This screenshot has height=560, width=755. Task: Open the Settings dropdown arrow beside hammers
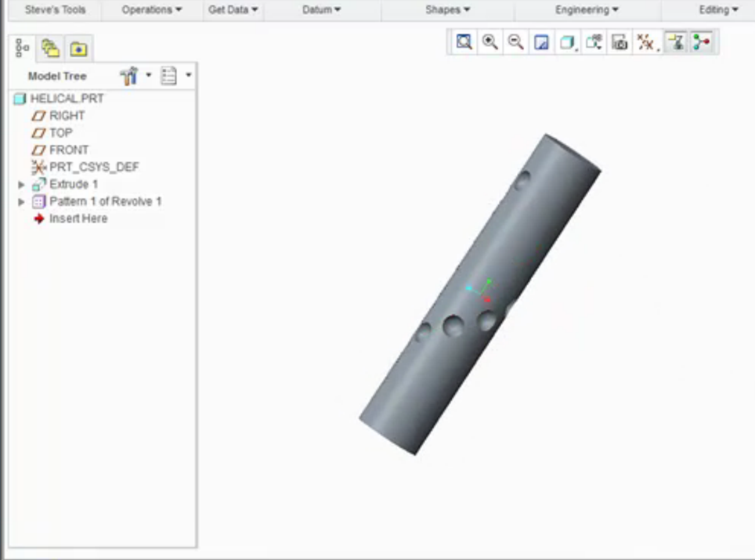pyautogui.click(x=148, y=75)
